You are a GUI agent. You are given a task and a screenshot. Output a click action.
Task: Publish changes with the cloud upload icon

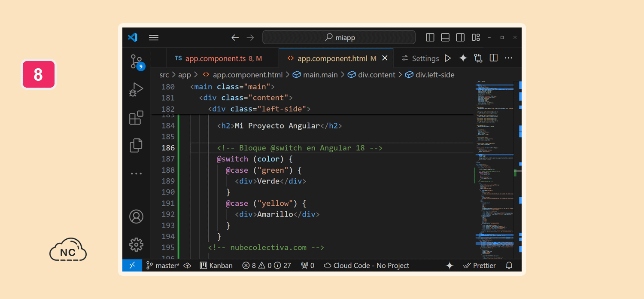click(187, 265)
